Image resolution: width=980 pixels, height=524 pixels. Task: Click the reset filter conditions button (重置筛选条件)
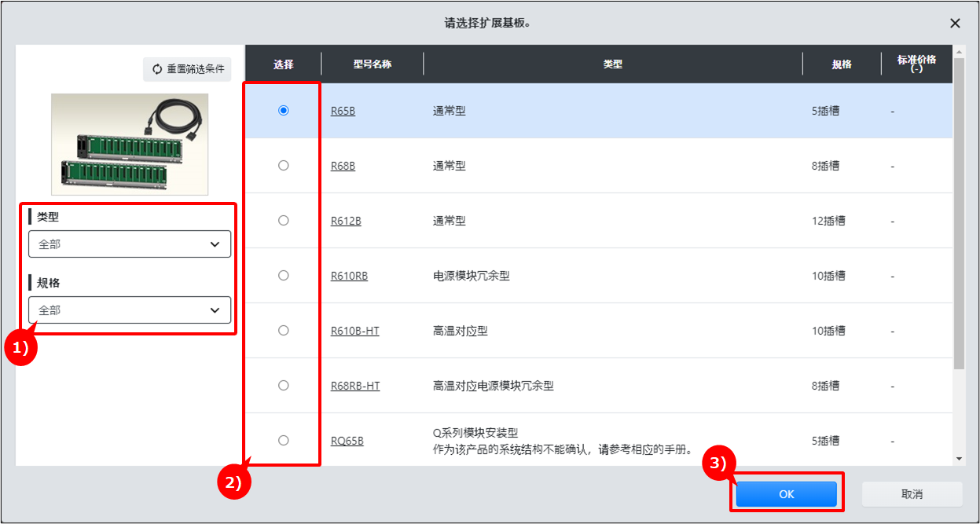pyautogui.click(x=187, y=69)
